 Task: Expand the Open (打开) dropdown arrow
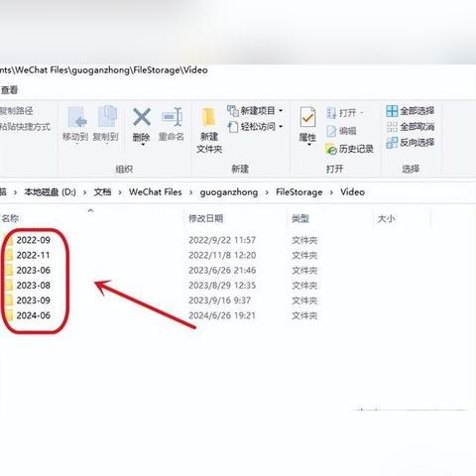point(362,113)
